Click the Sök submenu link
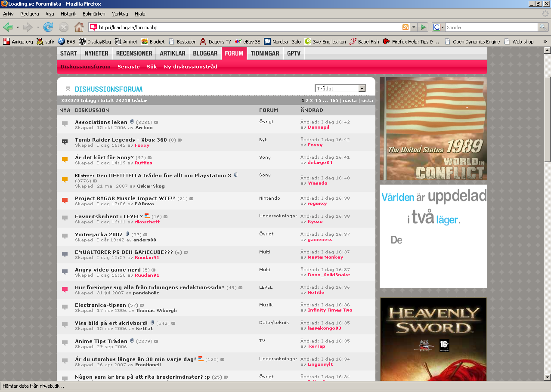Screen dimensions: 551x392 (x=152, y=67)
